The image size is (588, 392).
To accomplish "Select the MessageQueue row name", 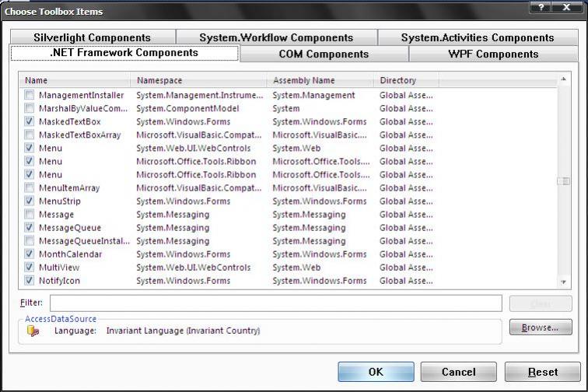I will (x=70, y=228).
